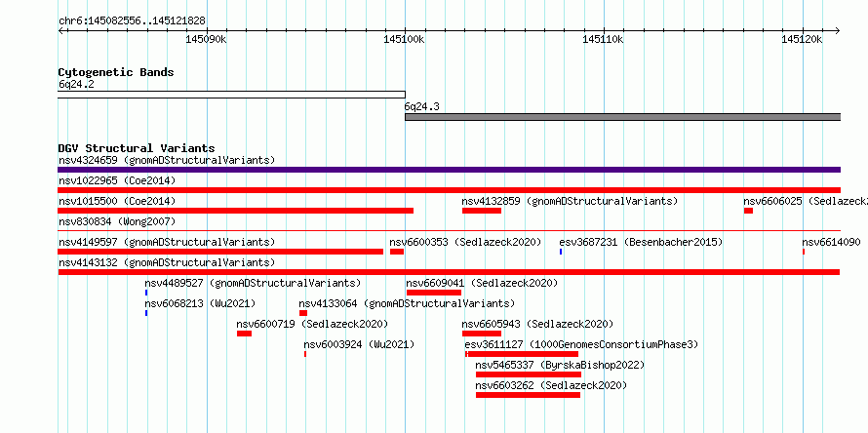Open the nsv830834 (Wong2007) label
Viewport: 868px width, 433px height.
tap(117, 222)
